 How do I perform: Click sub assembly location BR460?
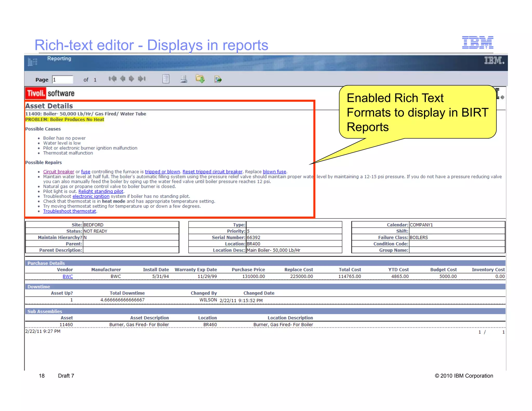click(210, 324)
